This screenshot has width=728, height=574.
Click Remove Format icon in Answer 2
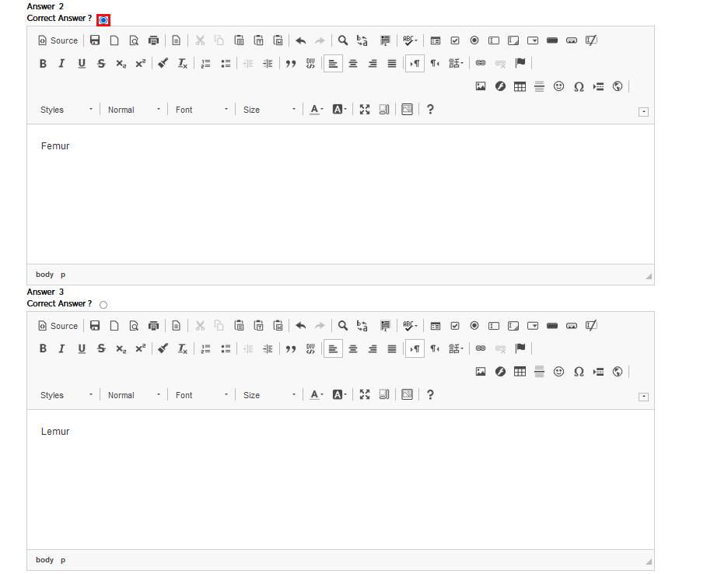(x=183, y=64)
